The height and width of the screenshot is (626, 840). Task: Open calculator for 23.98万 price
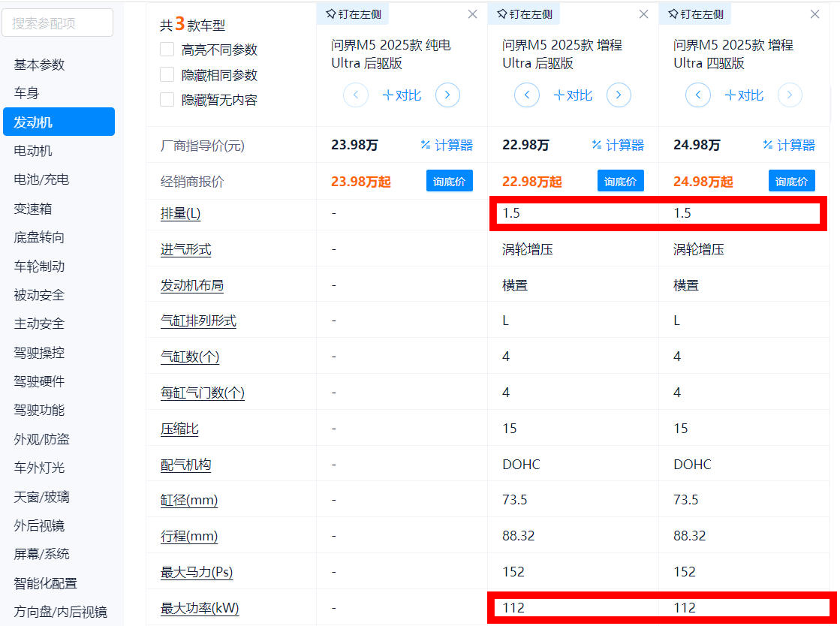click(447, 145)
